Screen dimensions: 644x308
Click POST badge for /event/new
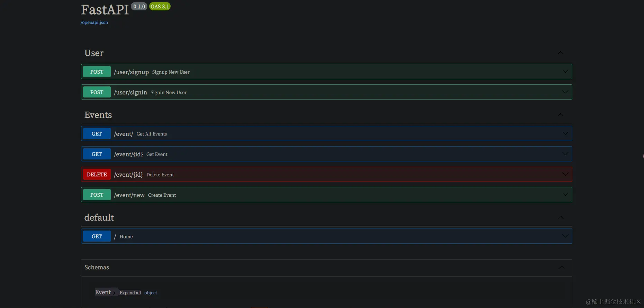click(97, 195)
